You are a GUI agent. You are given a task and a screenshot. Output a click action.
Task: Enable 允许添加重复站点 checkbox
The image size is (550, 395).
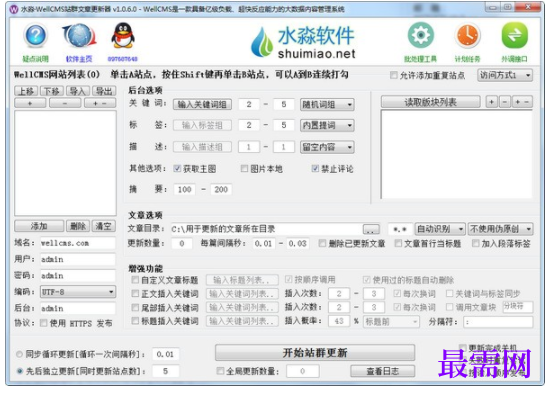394,75
